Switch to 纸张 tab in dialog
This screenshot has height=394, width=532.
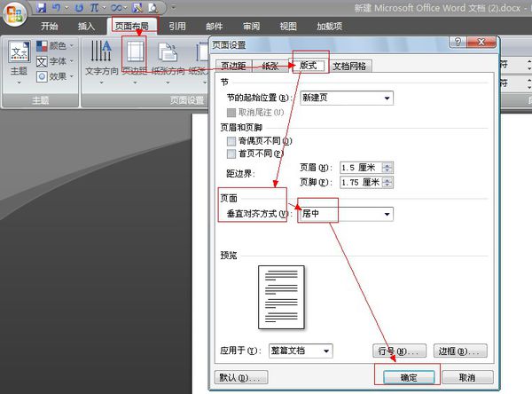[270, 66]
